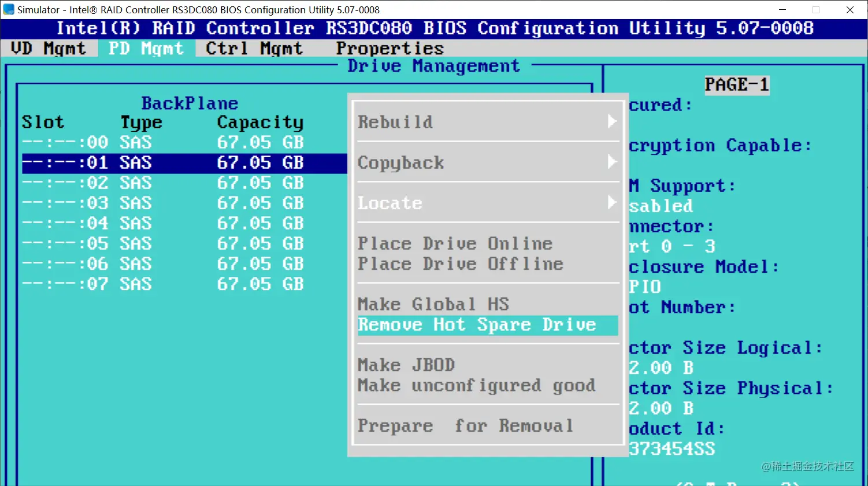Choose Make JBOD option
This screenshot has width=868, height=486.
pyautogui.click(x=406, y=365)
